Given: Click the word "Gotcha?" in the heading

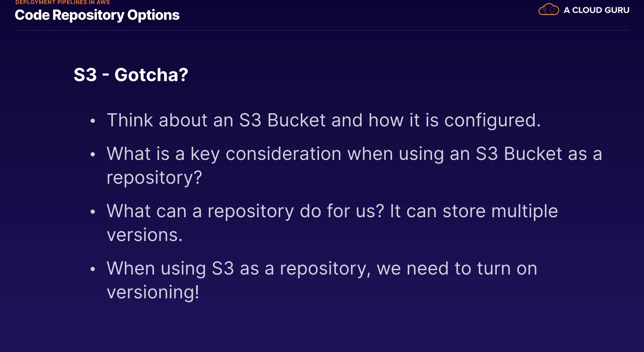Looking at the screenshot, I should tap(151, 74).
